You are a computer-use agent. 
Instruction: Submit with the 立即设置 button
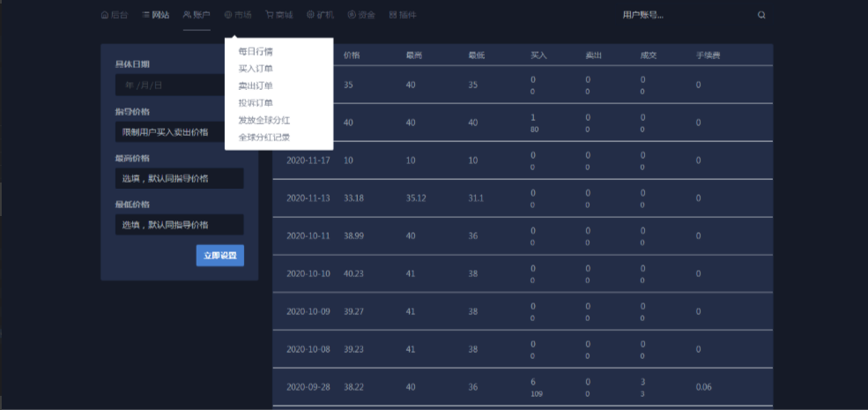[219, 256]
